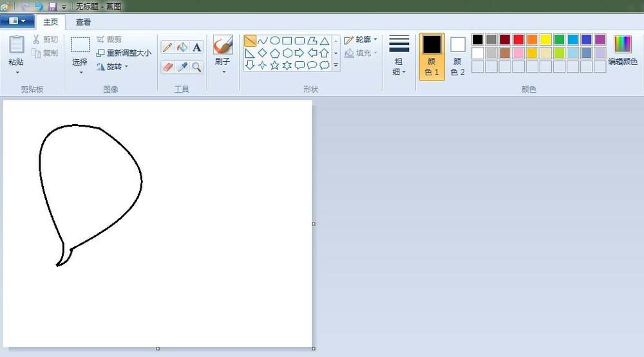Image resolution: width=644 pixels, height=357 pixels.
Task: Pick the orange color swatch
Action: 532,39
